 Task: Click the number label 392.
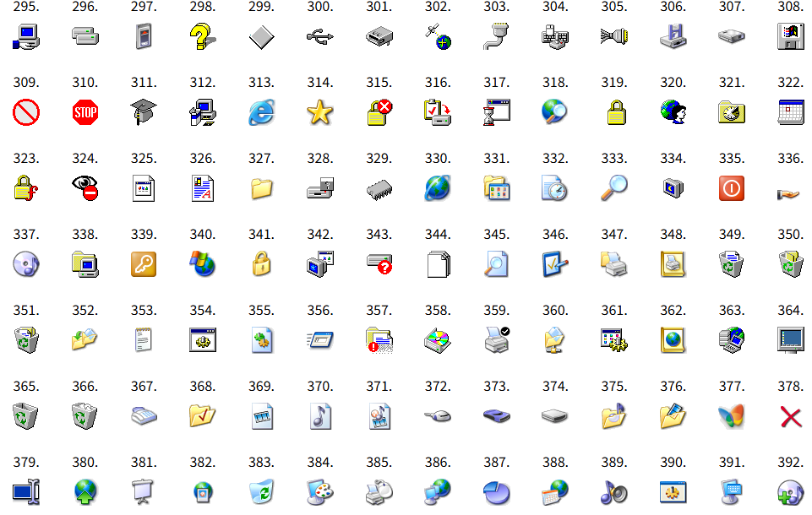(791, 462)
